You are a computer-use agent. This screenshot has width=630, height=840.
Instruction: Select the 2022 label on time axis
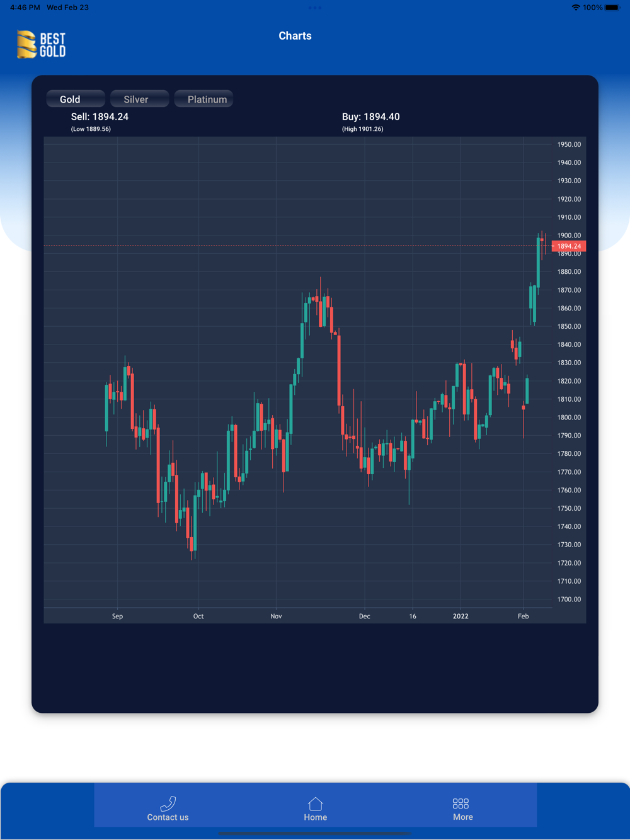click(461, 616)
